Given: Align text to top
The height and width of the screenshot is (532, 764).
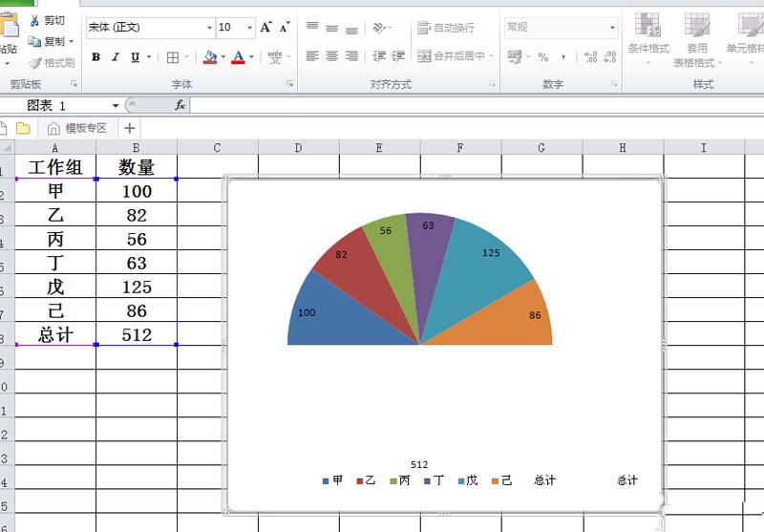Looking at the screenshot, I should tap(312, 28).
